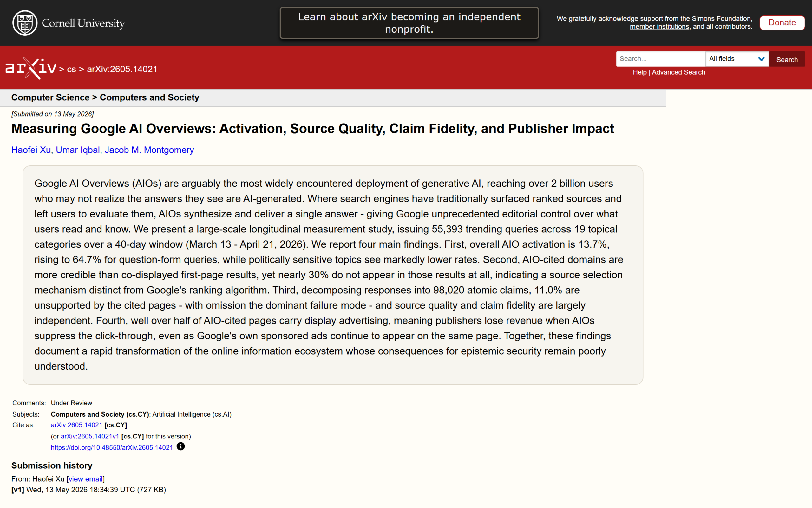Open the All fields dropdown
812x508 pixels.
tap(737, 59)
